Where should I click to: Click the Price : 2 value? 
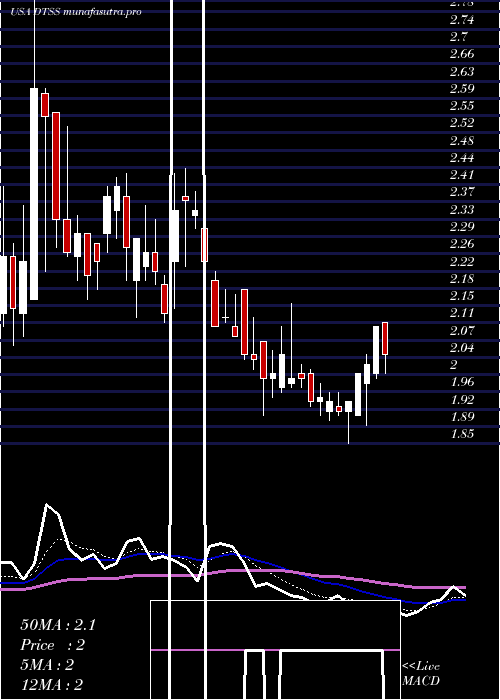(x=52, y=645)
